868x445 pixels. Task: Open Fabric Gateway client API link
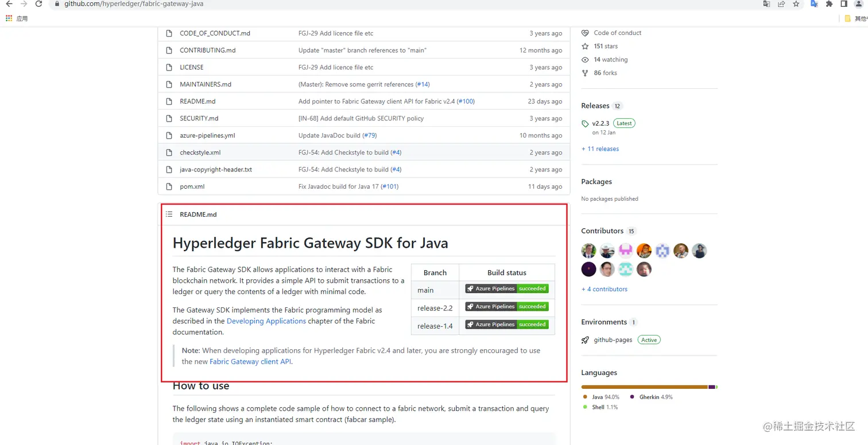(251, 362)
